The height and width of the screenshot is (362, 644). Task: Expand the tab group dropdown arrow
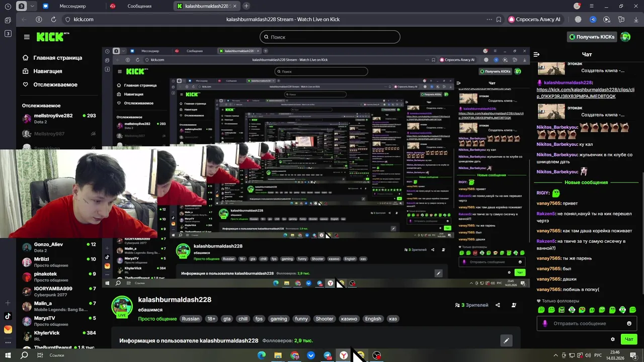click(x=33, y=6)
